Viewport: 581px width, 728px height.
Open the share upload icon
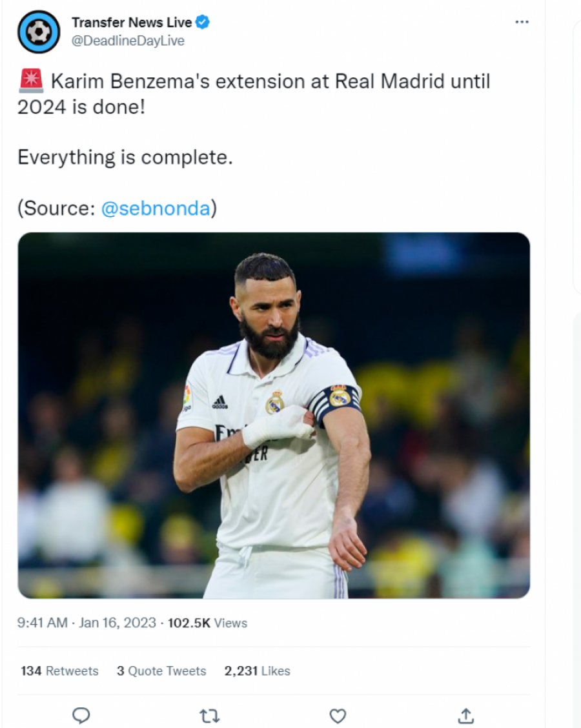click(x=465, y=715)
